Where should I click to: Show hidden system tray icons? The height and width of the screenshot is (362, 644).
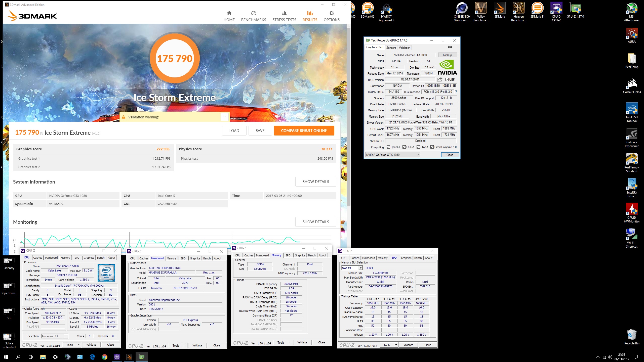click(x=598, y=357)
